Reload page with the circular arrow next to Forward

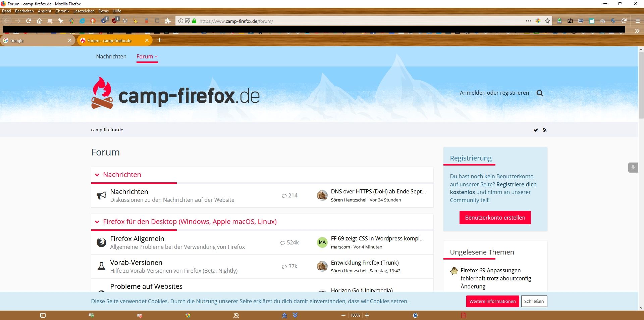pos(29,21)
